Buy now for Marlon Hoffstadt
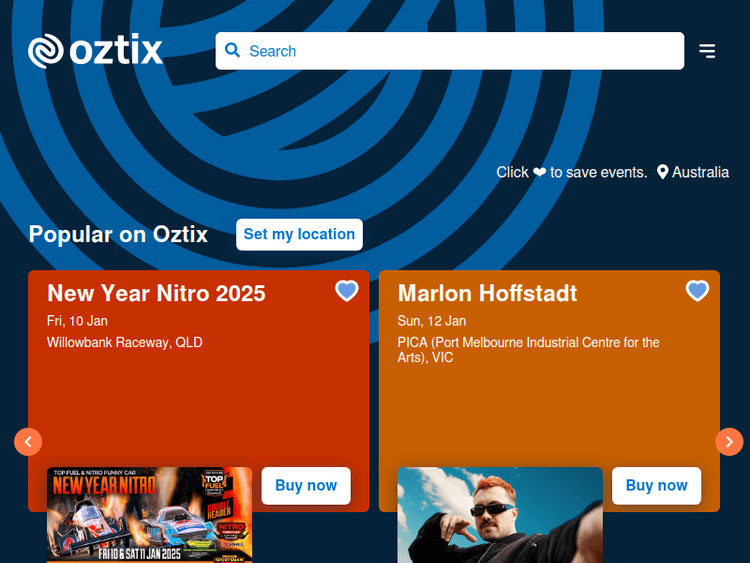Screen dimensions: 750x563 pyautogui.click(x=657, y=486)
